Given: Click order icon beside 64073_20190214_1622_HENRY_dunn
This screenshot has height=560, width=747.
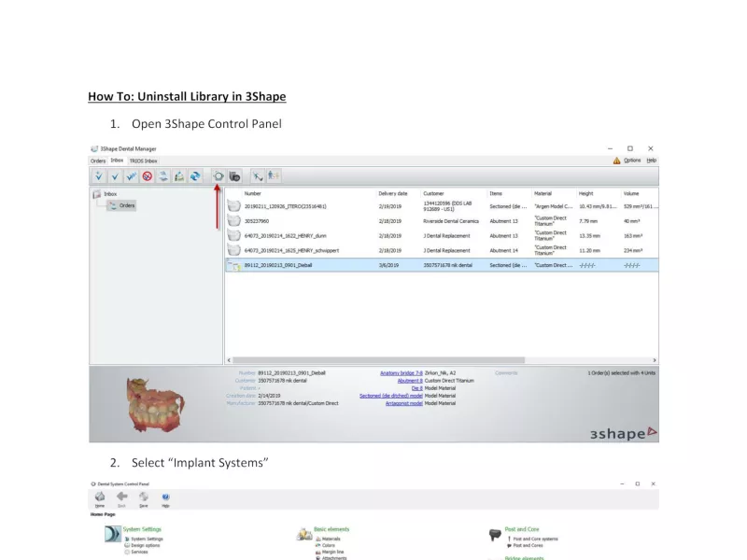Looking at the screenshot, I should tap(234, 236).
